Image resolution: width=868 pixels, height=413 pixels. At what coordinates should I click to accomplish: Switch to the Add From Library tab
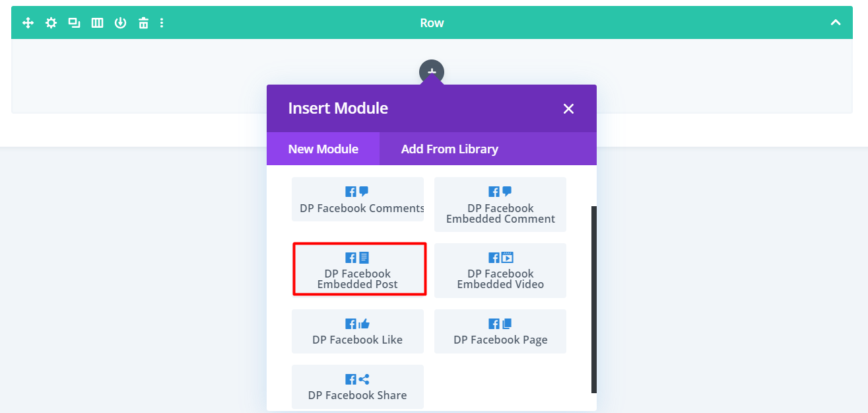[450, 149]
